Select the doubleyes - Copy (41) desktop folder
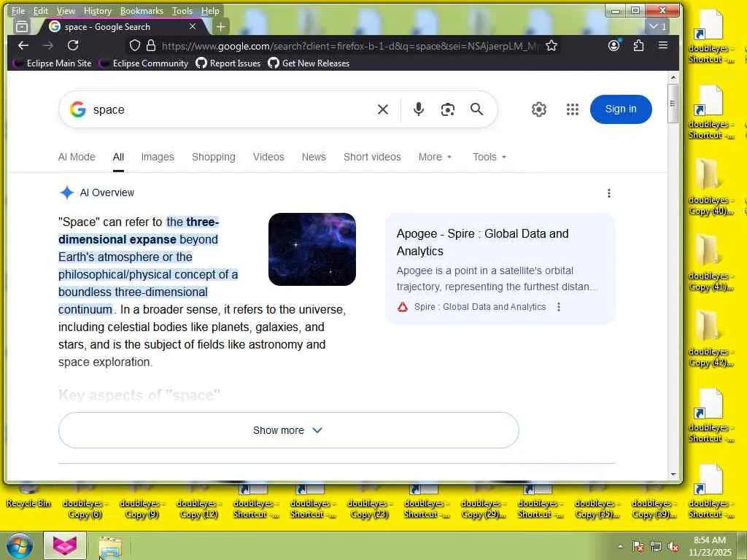This screenshot has height=560, width=747. point(711,263)
